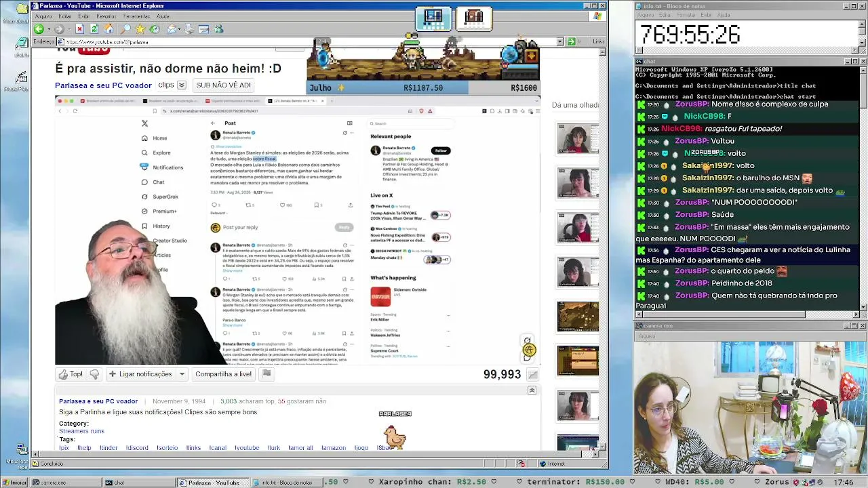This screenshot has height=488, width=868.
Task: Click the 769:55:26 timer text in Bloco de notas
Action: point(690,35)
